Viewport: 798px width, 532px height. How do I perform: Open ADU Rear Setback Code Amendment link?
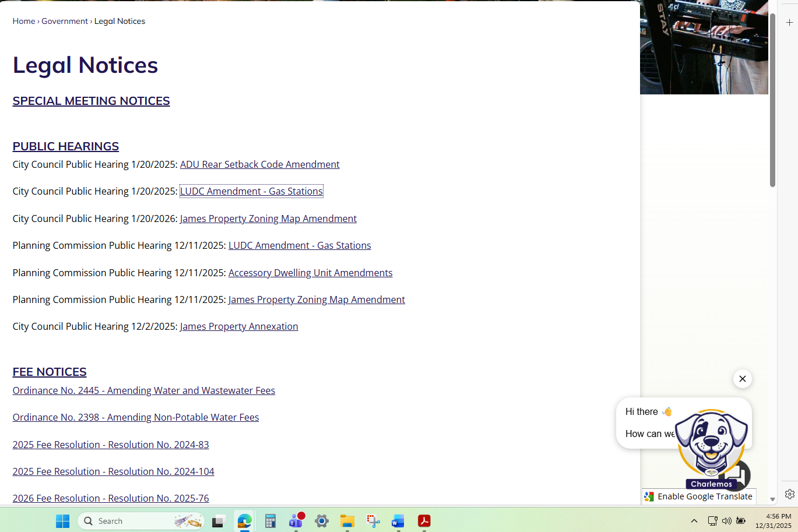pos(259,164)
